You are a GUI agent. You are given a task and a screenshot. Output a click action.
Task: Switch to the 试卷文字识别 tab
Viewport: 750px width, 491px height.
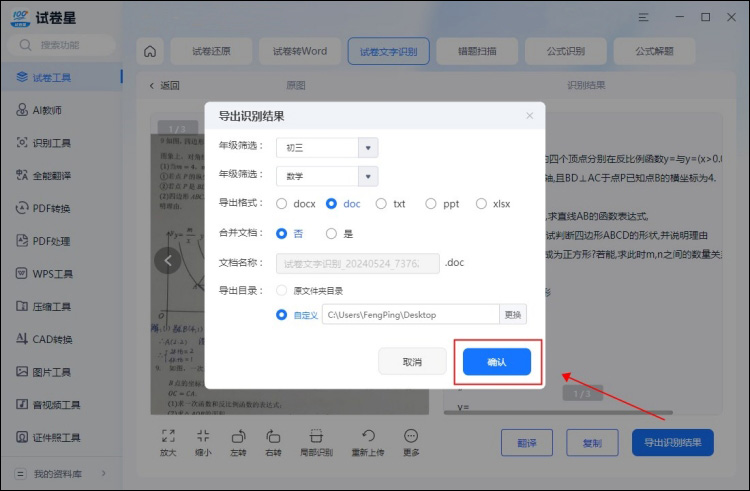coord(388,51)
